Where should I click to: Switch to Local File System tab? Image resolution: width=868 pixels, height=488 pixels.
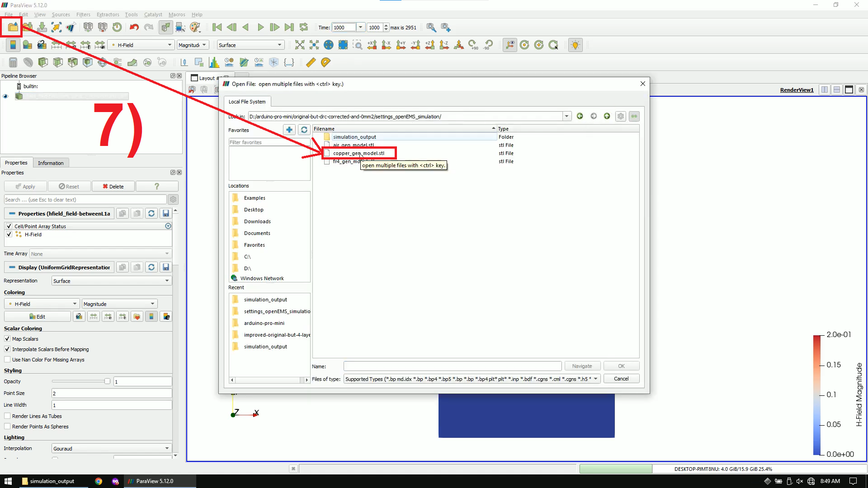click(x=246, y=101)
